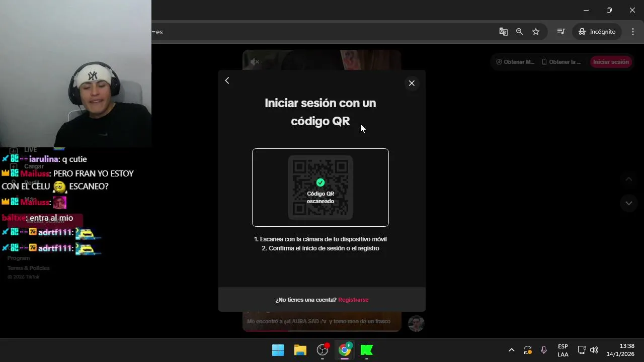Image resolution: width=644 pixels, height=362 pixels.
Task: Click the scanned QR code image
Action: point(320,188)
